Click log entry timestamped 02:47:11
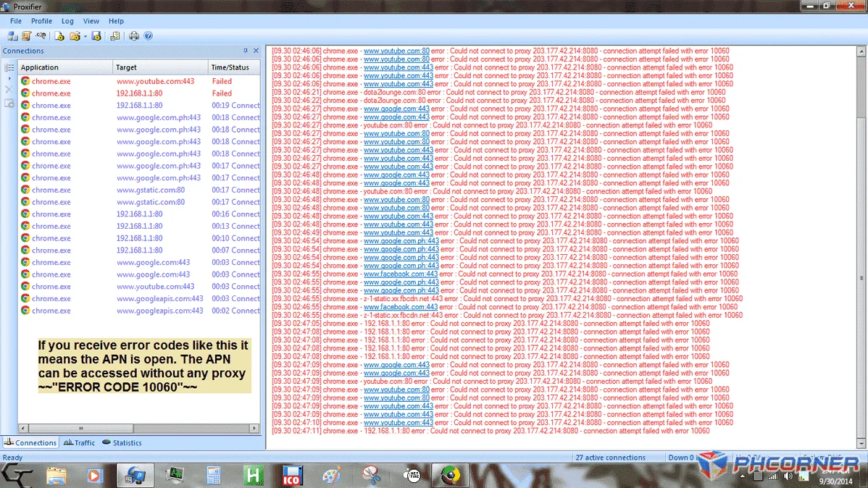The width and height of the screenshot is (868, 488). click(491, 431)
